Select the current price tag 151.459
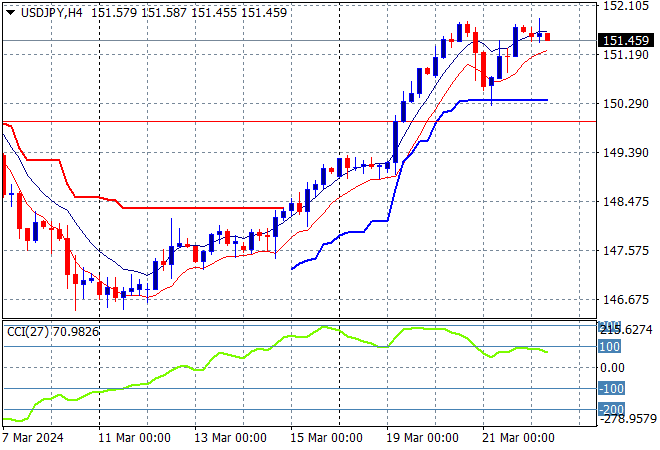 coord(626,40)
